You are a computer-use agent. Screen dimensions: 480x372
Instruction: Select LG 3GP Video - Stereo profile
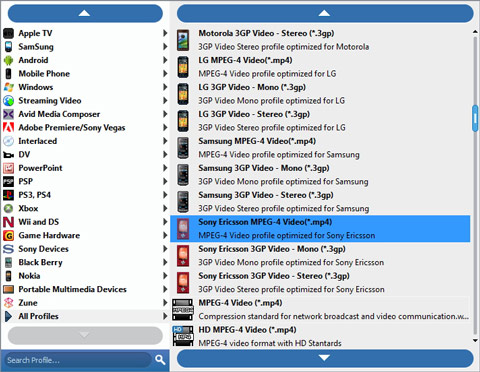pos(320,121)
